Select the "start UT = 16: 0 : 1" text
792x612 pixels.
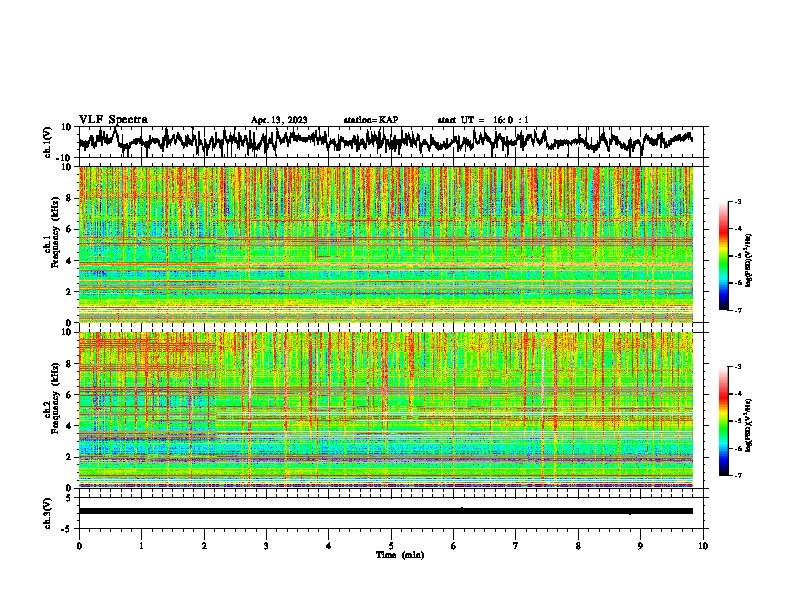pos(483,120)
